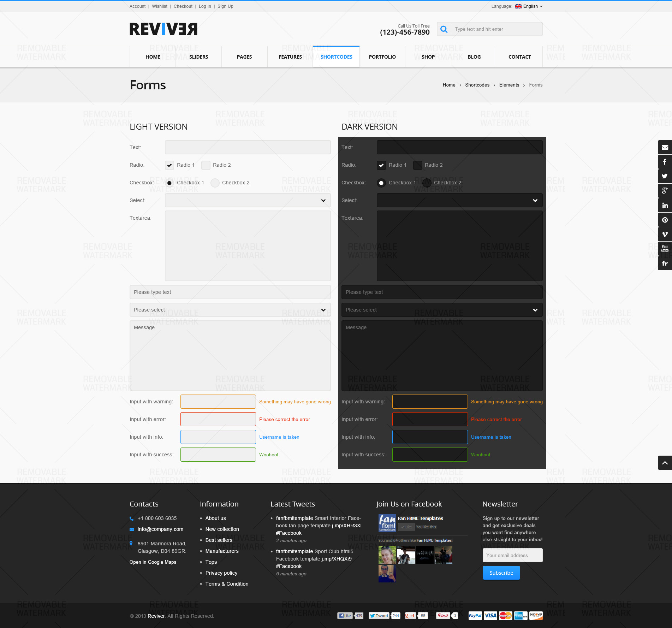The image size is (672, 628).
Task: Open the Pinterest sidebar icon
Action: click(x=665, y=220)
